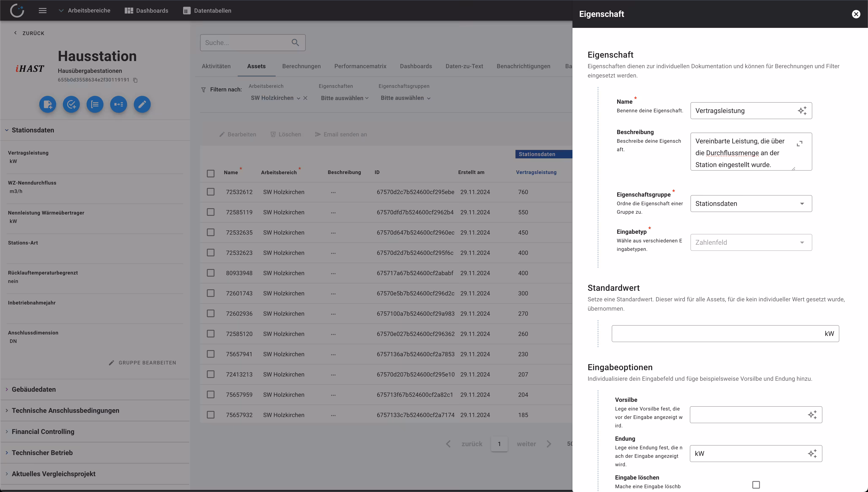Open the options dots for row 75657932
Screen dimensions: 868x492
coord(333,415)
